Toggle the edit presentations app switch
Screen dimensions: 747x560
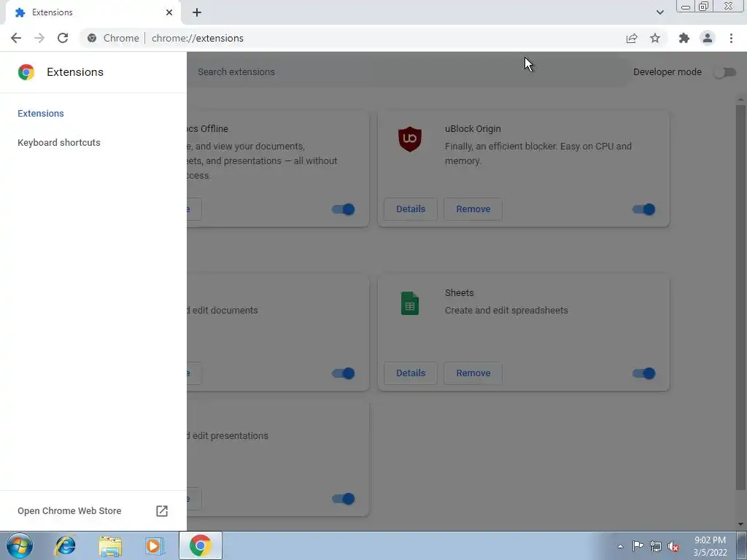pyautogui.click(x=343, y=499)
